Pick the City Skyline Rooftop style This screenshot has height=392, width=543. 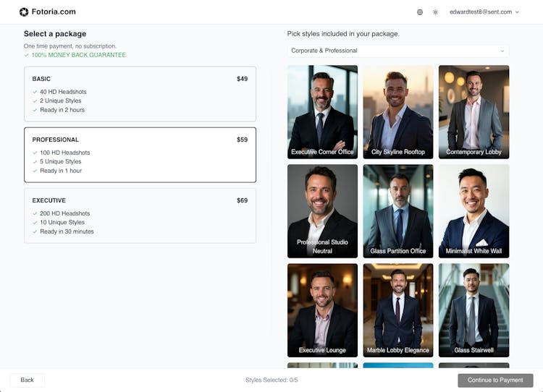coord(398,111)
